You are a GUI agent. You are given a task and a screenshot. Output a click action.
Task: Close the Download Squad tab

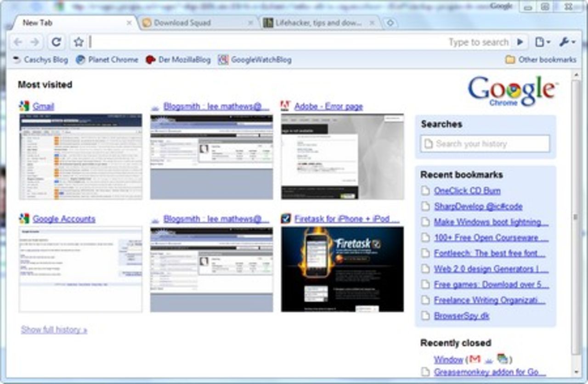click(250, 23)
